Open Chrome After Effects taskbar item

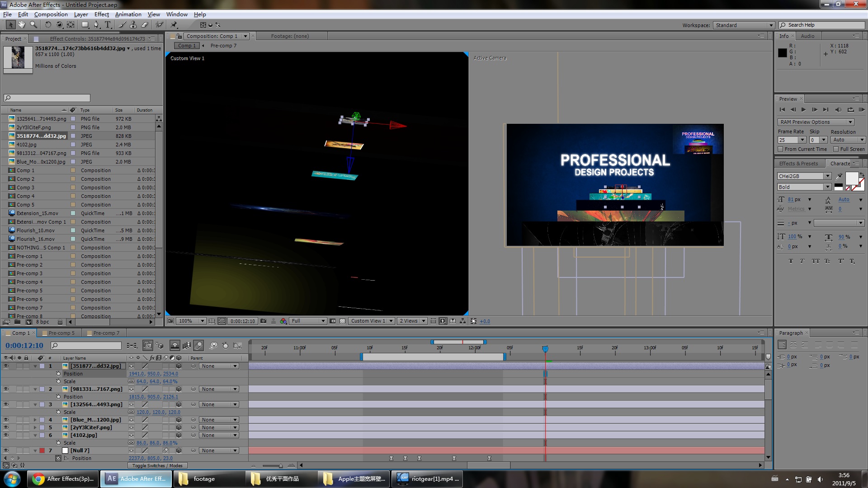pyautogui.click(x=63, y=479)
